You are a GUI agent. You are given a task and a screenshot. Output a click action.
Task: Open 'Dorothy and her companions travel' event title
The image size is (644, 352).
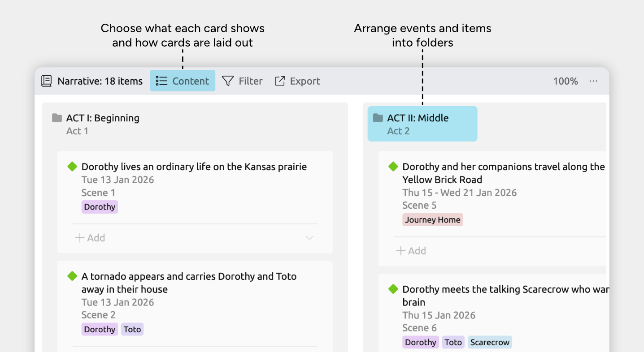coord(504,173)
